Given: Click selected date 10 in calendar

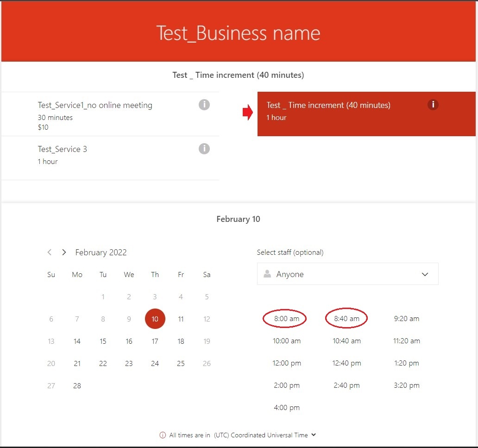Looking at the screenshot, I should 155,319.
